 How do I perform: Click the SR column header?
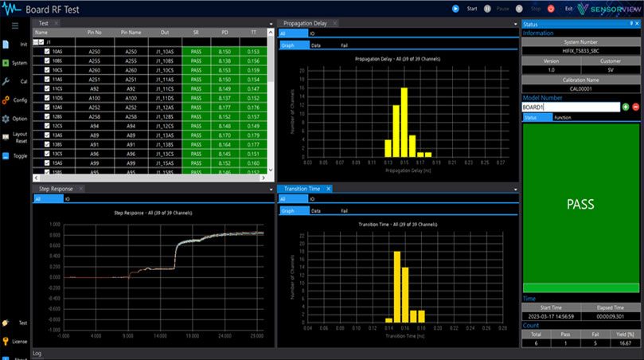click(196, 32)
